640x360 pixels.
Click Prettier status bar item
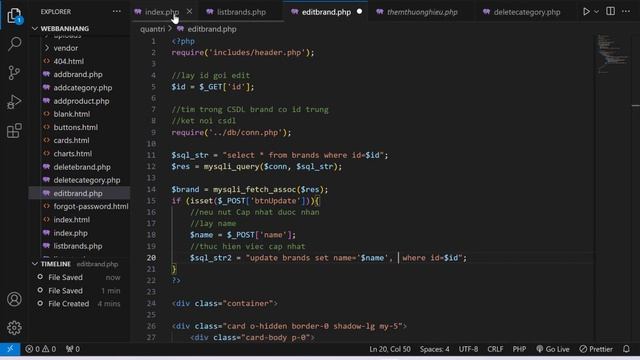[596, 349]
